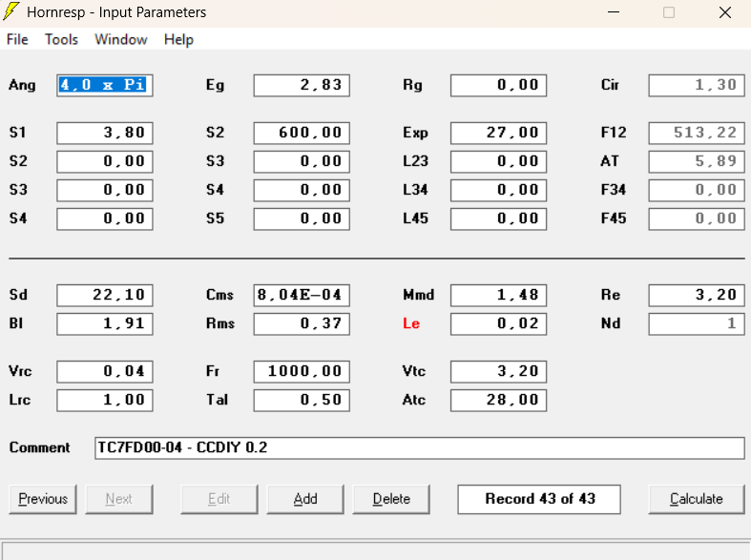
Task: Click the Fr field showing 1000,00
Action: (302, 372)
